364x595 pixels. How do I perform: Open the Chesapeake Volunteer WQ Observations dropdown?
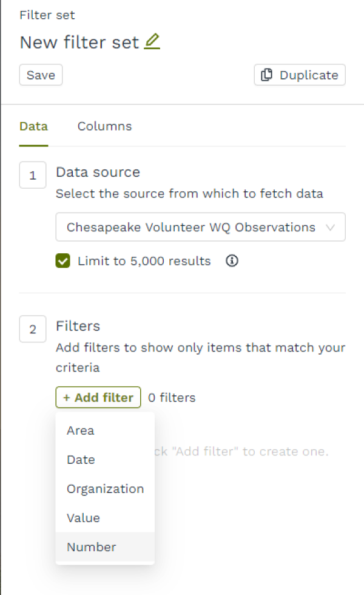(x=200, y=226)
